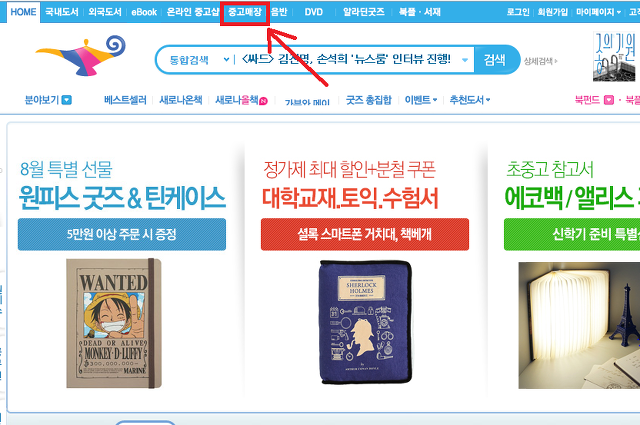
Task: Click the 5만원 이상 주문 시 증정 banner button
Action: [x=122, y=234]
